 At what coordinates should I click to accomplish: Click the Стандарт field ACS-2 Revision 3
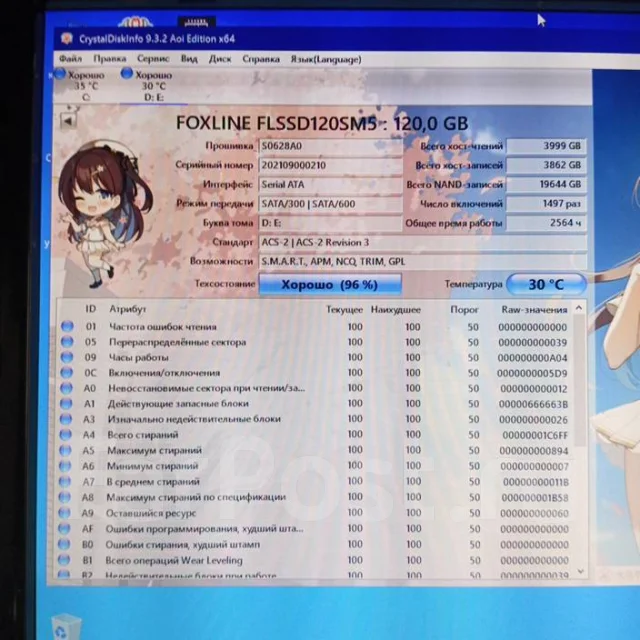point(422,242)
